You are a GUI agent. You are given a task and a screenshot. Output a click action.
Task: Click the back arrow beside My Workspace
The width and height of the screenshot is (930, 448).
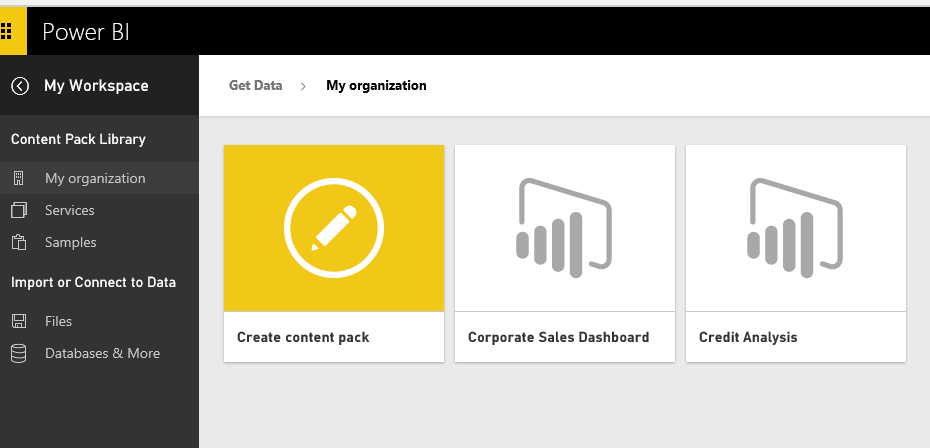[20, 86]
